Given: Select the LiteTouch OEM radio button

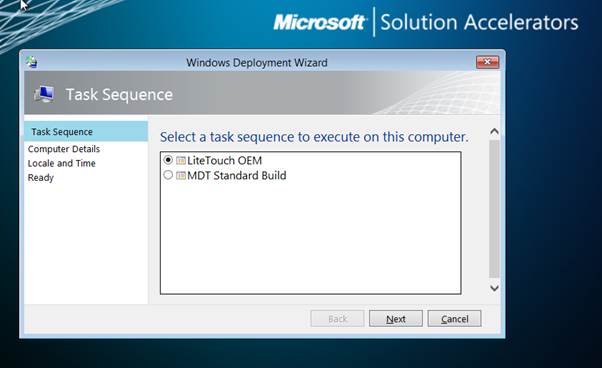Looking at the screenshot, I should (x=168, y=160).
